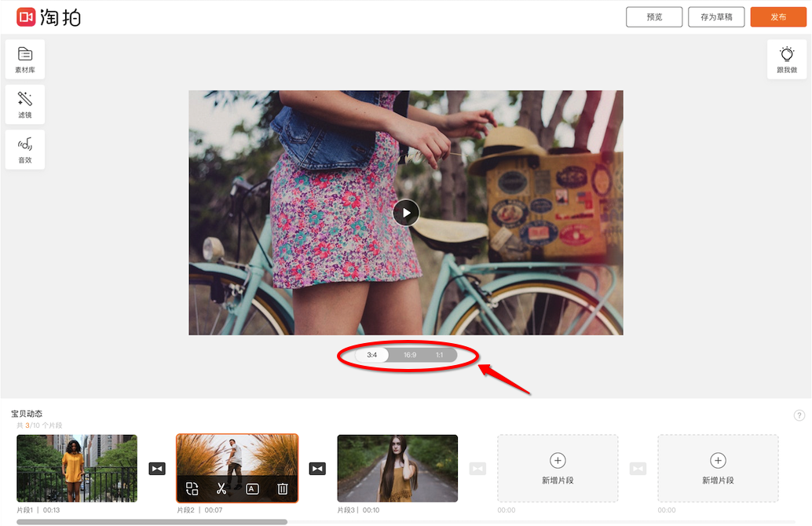
Task: Click the text caption icon on 片段2
Action: [252, 489]
